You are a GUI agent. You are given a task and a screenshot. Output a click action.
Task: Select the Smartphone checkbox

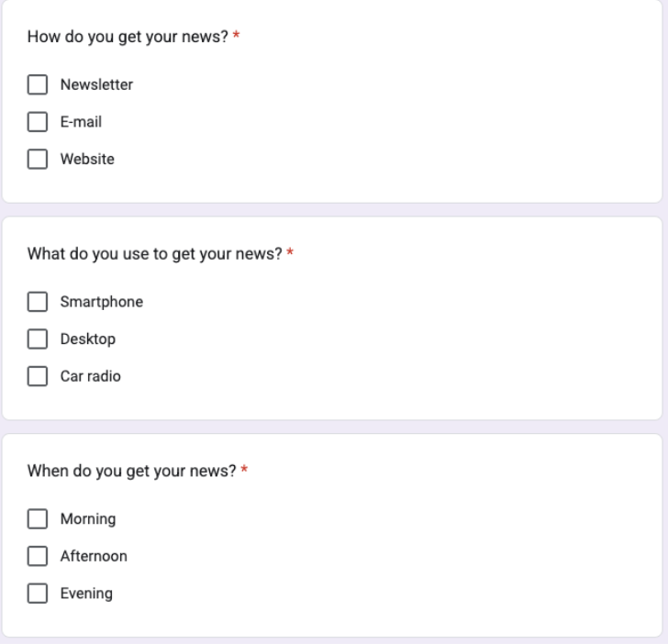(38, 302)
